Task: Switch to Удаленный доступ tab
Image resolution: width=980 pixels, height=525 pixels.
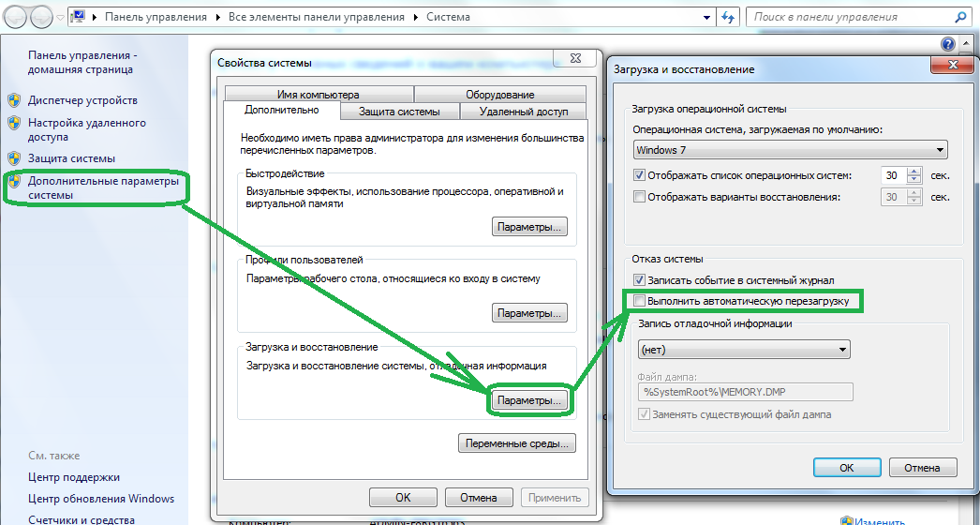Action: pyautogui.click(x=524, y=112)
